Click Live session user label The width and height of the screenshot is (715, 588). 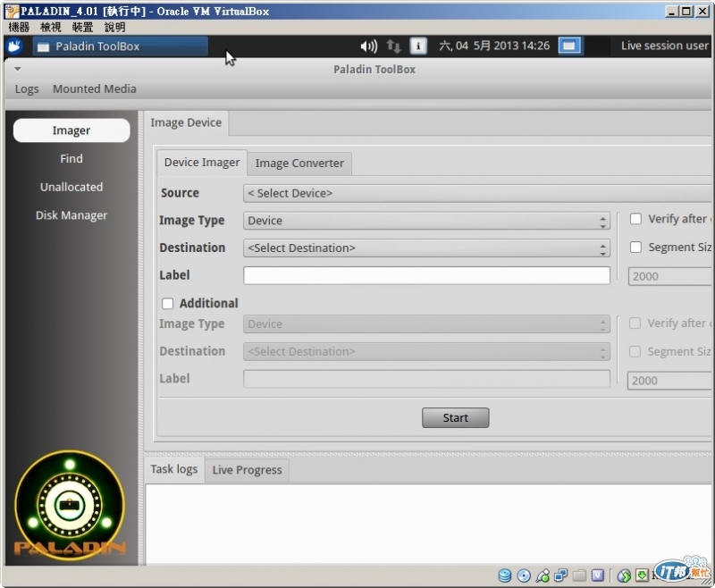pyautogui.click(x=664, y=46)
